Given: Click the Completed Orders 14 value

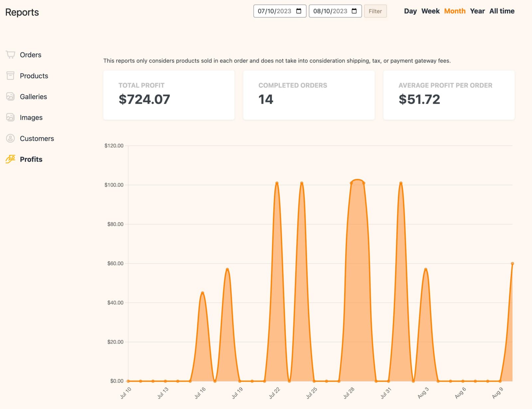Looking at the screenshot, I should pyautogui.click(x=266, y=99).
